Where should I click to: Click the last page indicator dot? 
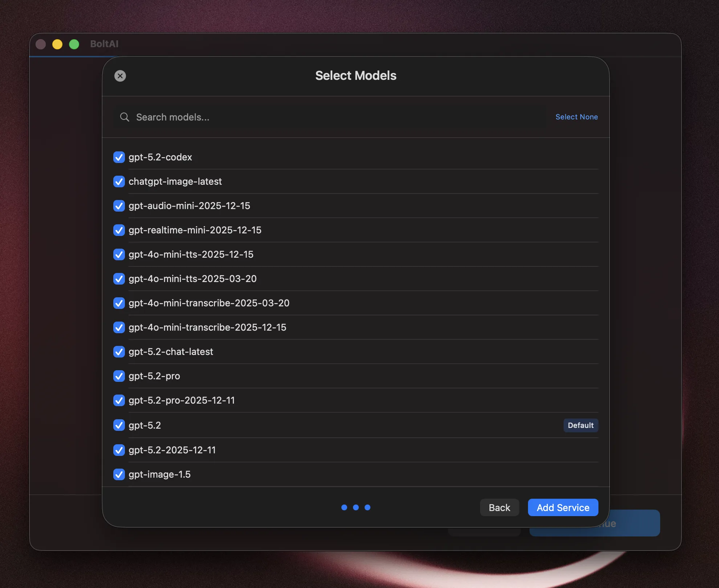pos(367,507)
